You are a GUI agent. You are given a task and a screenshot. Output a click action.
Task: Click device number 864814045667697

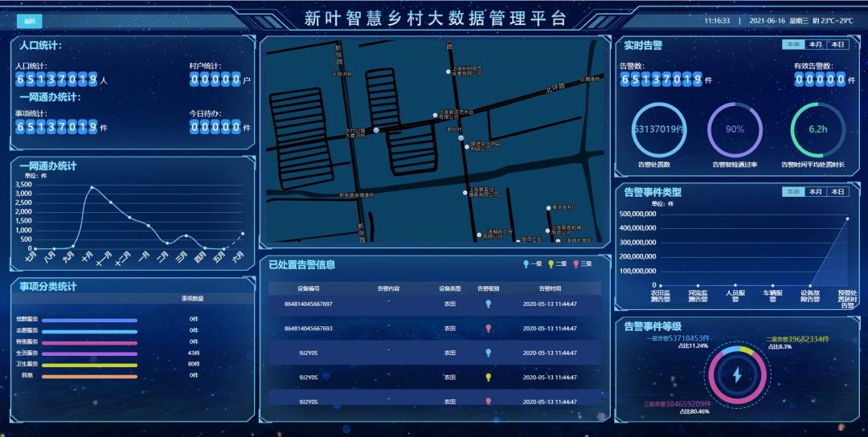(309, 304)
